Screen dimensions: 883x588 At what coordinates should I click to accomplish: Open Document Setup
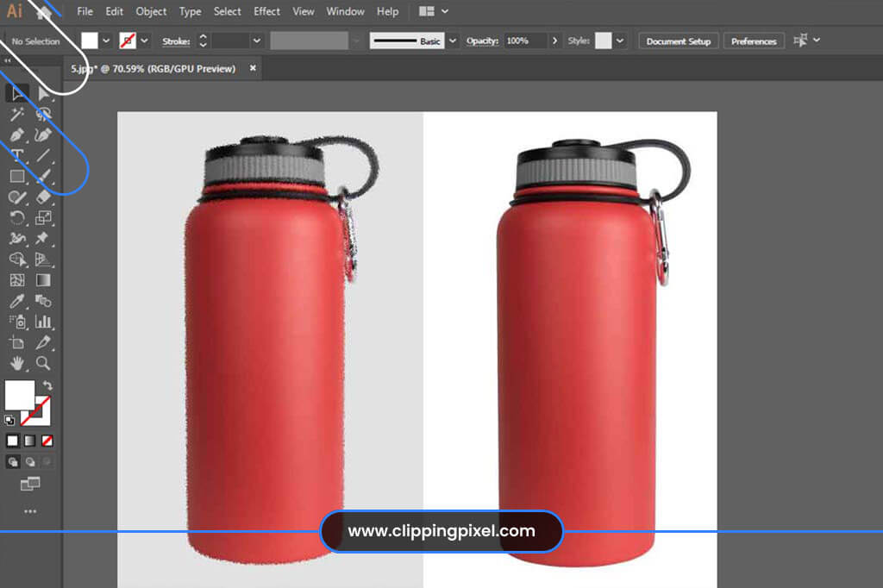[678, 40]
